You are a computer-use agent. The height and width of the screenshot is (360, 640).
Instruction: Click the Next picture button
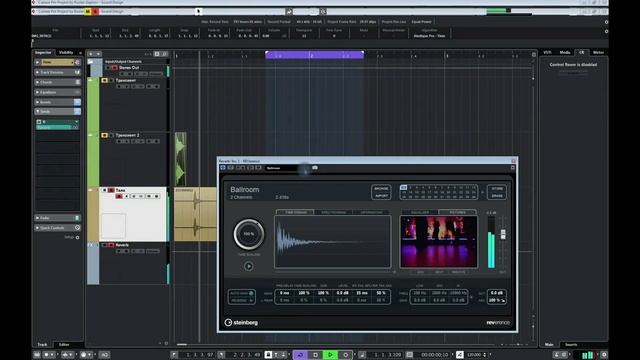point(439,272)
